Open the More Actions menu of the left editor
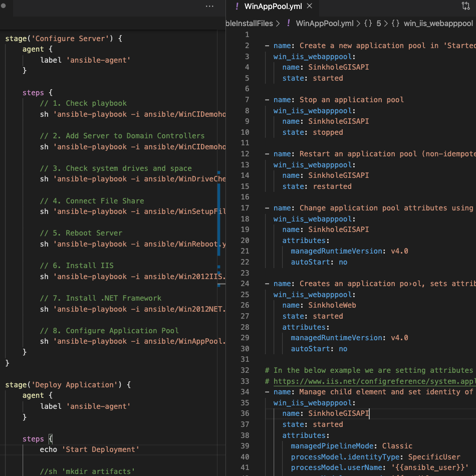Image resolution: width=476 pixels, height=476 pixels. point(209,7)
